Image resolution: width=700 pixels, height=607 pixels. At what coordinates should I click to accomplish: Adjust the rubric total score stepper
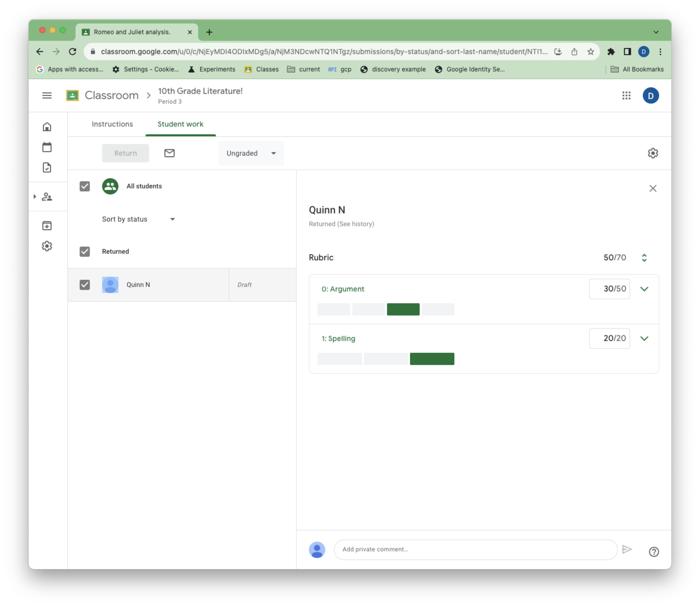[644, 257]
